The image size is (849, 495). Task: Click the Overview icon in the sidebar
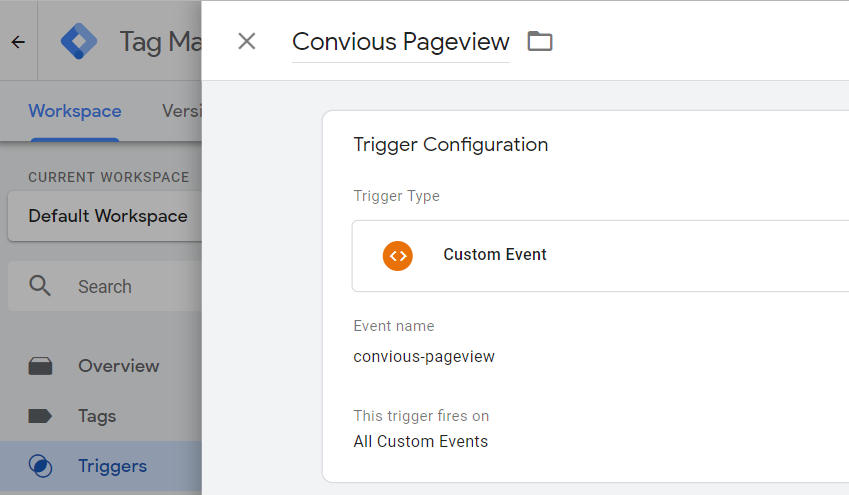[40, 366]
